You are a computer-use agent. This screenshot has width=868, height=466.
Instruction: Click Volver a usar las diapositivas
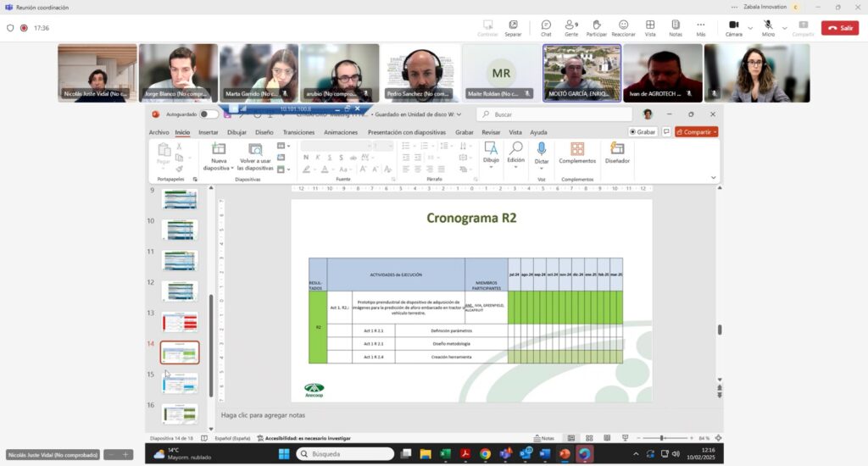point(255,156)
